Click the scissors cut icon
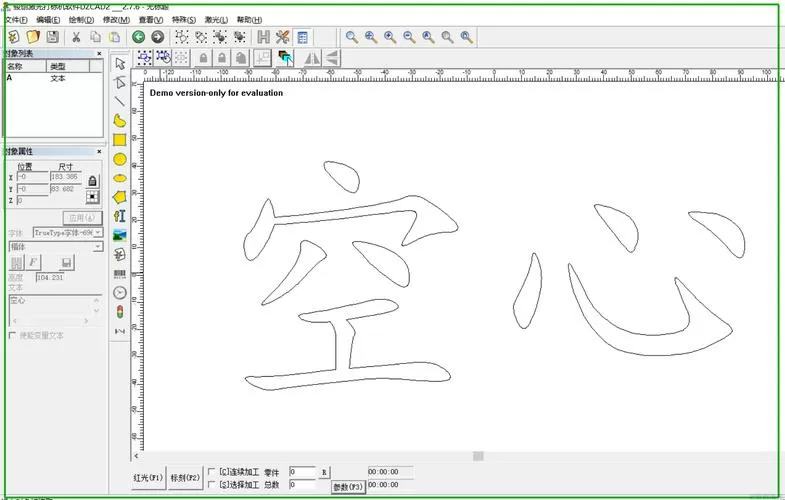Viewport: 785px width, 500px height. coord(76,37)
